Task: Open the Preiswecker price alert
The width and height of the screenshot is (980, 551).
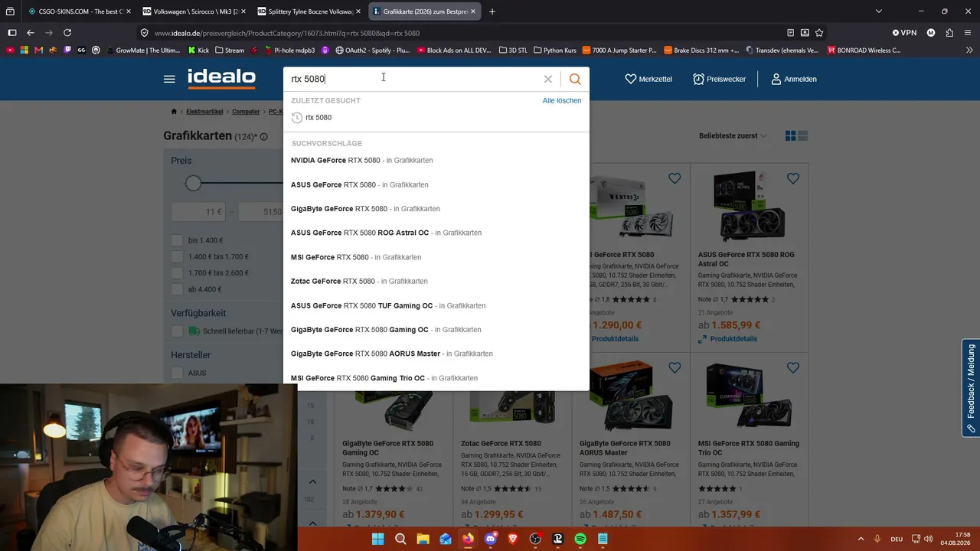Action: tap(719, 79)
